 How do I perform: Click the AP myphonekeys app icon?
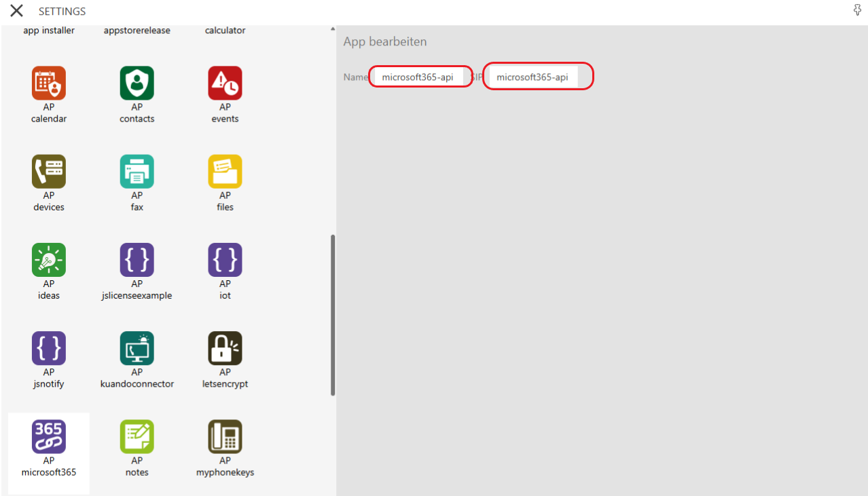(225, 437)
